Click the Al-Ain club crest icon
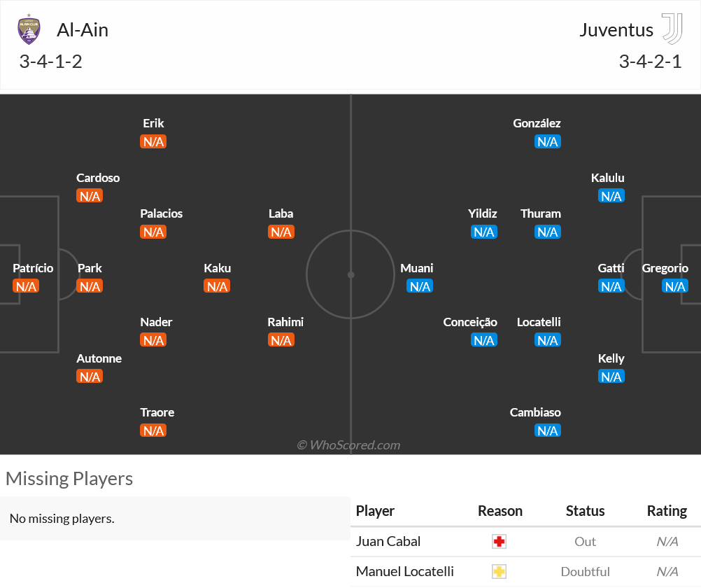Screen dimensions: 701x588 [29, 29]
